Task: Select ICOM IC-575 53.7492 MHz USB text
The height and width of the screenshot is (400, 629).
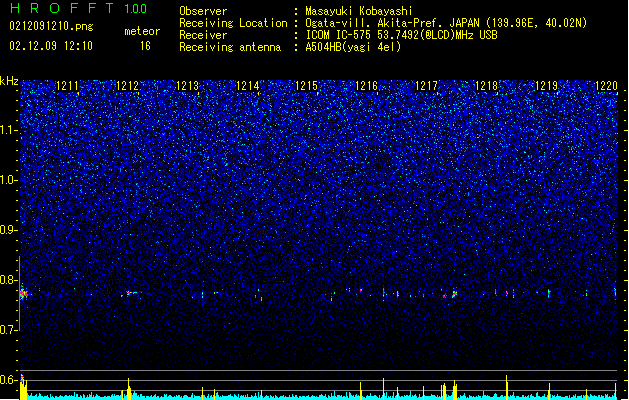Action: tap(401, 35)
